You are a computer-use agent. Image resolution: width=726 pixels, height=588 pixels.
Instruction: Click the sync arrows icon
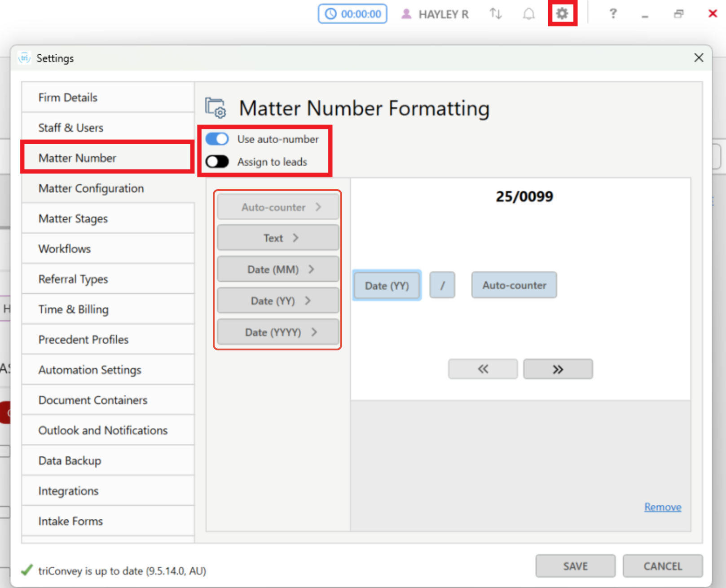496,14
